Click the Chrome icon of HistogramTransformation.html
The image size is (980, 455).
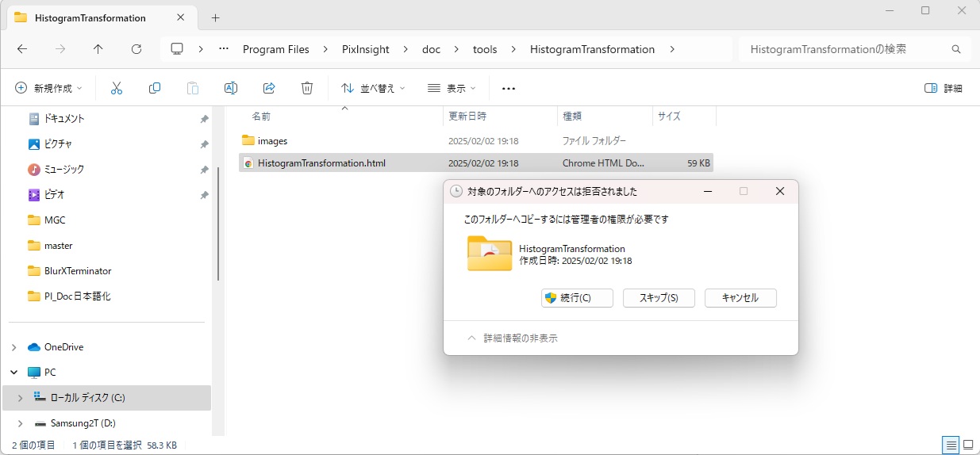248,163
